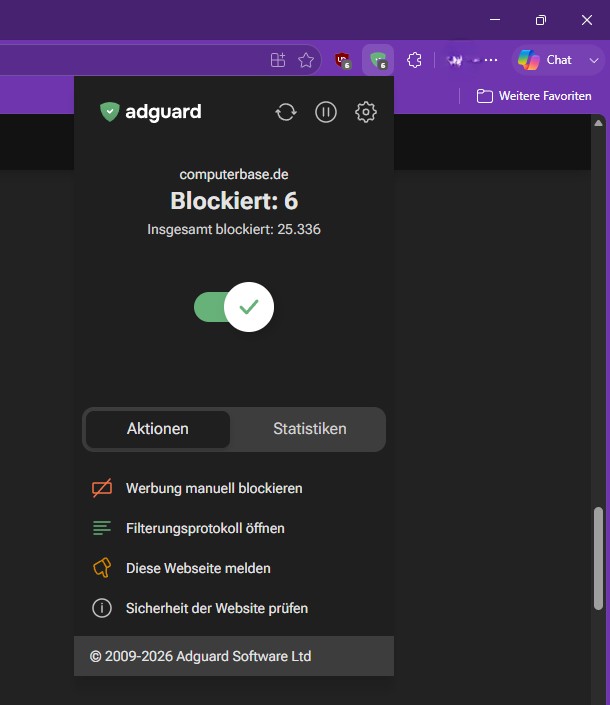Toggle protection switch for computerbase.de

point(234,307)
